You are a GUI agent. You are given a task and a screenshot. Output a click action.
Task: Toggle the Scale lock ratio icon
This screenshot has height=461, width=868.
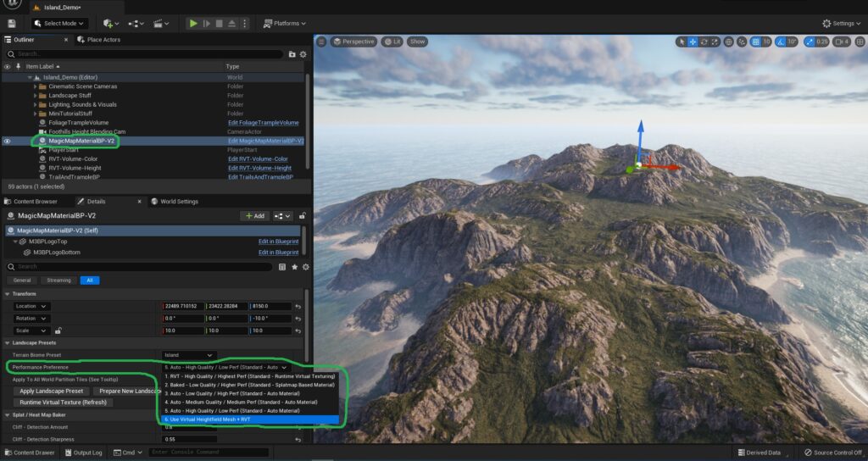coord(58,331)
